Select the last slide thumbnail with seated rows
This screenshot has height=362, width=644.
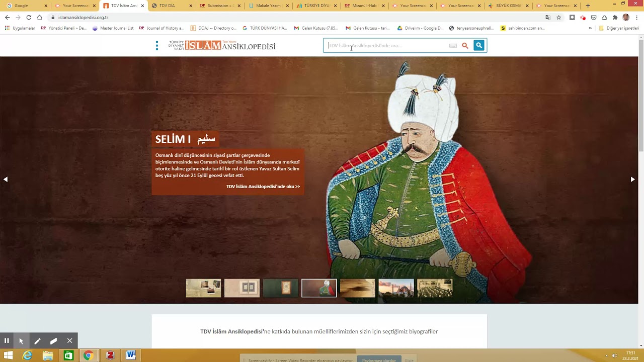435,288
